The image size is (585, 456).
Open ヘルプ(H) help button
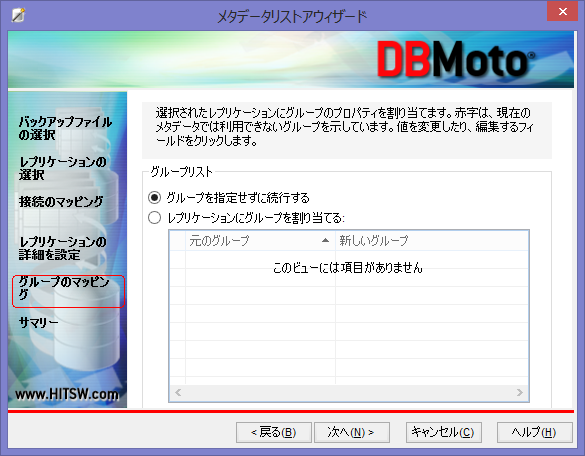535,432
